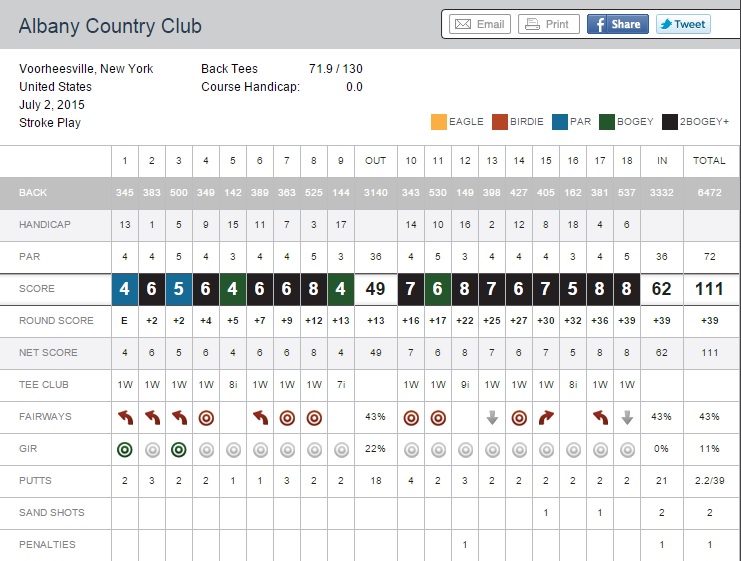Click hole 4 fairway hit target icon

click(x=206, y=418)
